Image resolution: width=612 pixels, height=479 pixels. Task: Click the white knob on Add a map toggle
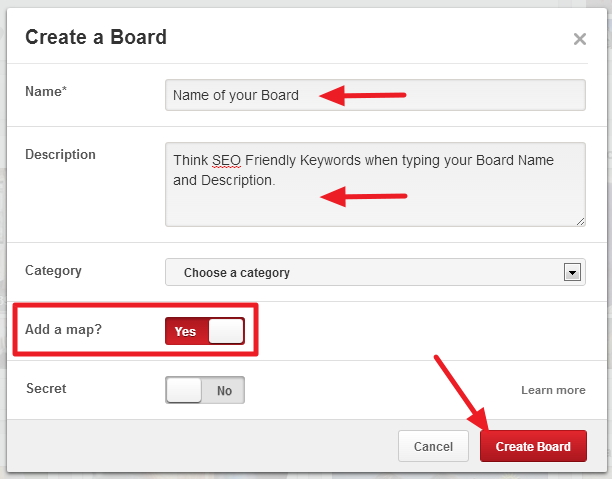226,331
